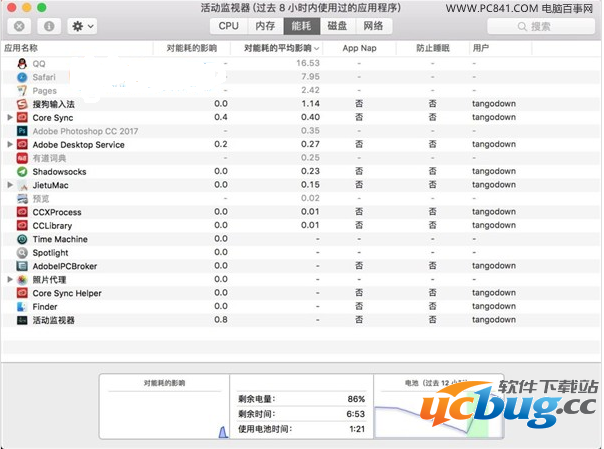Click the AdobeIPCBroker icon

tap(22, 266)
